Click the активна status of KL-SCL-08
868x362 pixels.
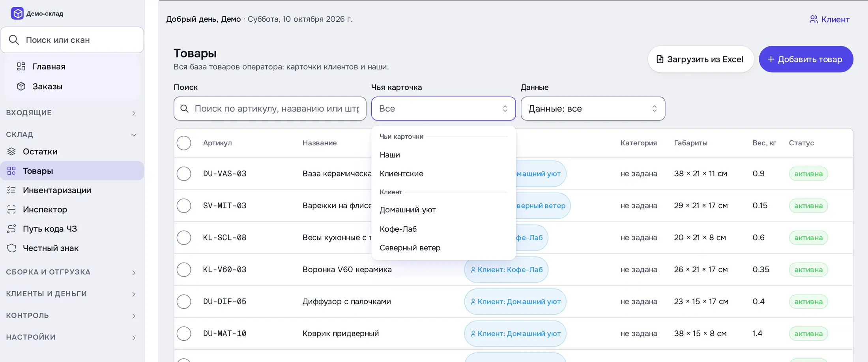[808, 238]
